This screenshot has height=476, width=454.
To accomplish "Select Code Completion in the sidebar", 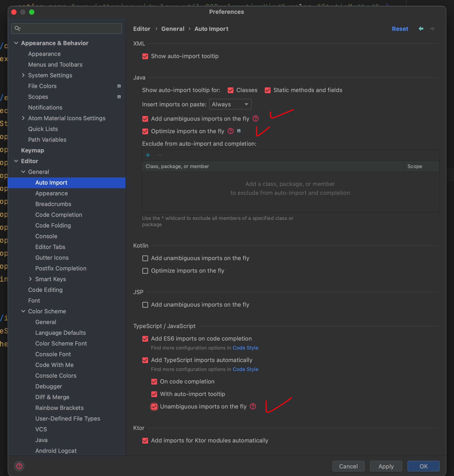I will (x=59, y=215).
